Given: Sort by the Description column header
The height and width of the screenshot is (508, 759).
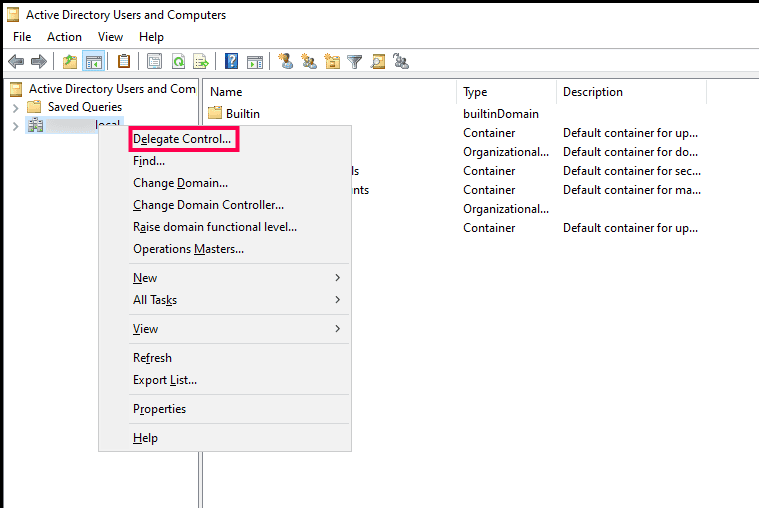Looking at the screenshot, I should tap(631, 92).
